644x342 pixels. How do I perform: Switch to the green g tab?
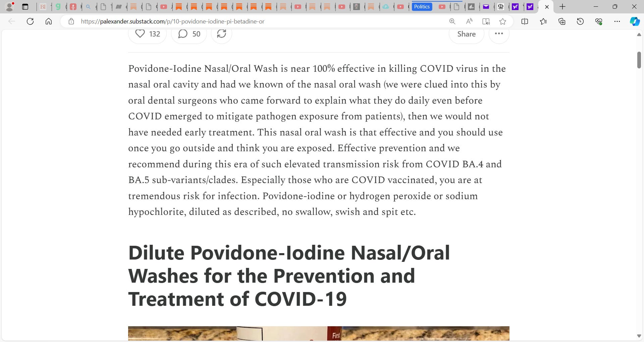(58, 7)
